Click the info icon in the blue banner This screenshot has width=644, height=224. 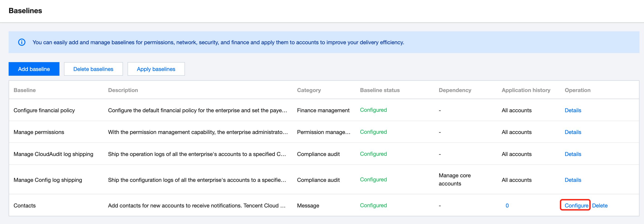(x=22, y=42)
